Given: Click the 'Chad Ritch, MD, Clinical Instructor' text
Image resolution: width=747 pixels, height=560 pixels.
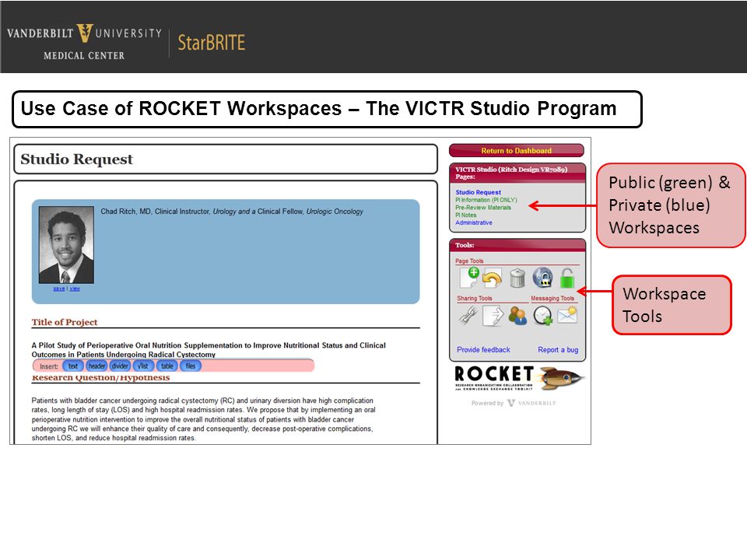Looking at the screenshot, I should (x=155, y=212).
